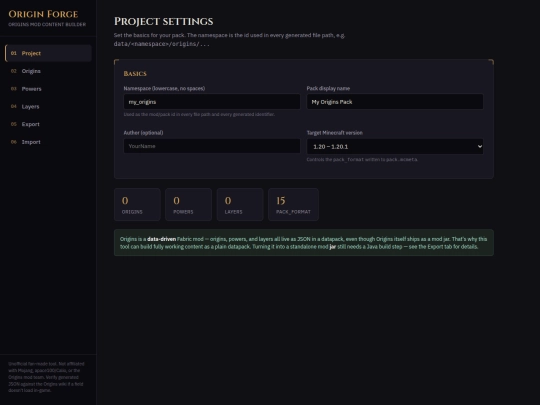The height and width of the screenshot is (405, 540).
Task: Click the unofficial fan-made tool disclaimer
Action: pos(46,377)
